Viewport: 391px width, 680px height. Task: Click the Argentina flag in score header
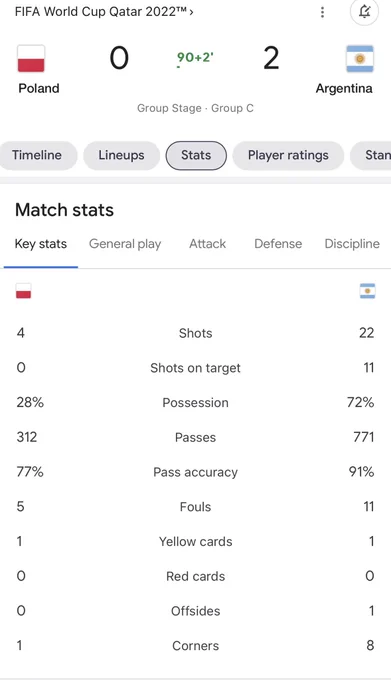(360, 59)
